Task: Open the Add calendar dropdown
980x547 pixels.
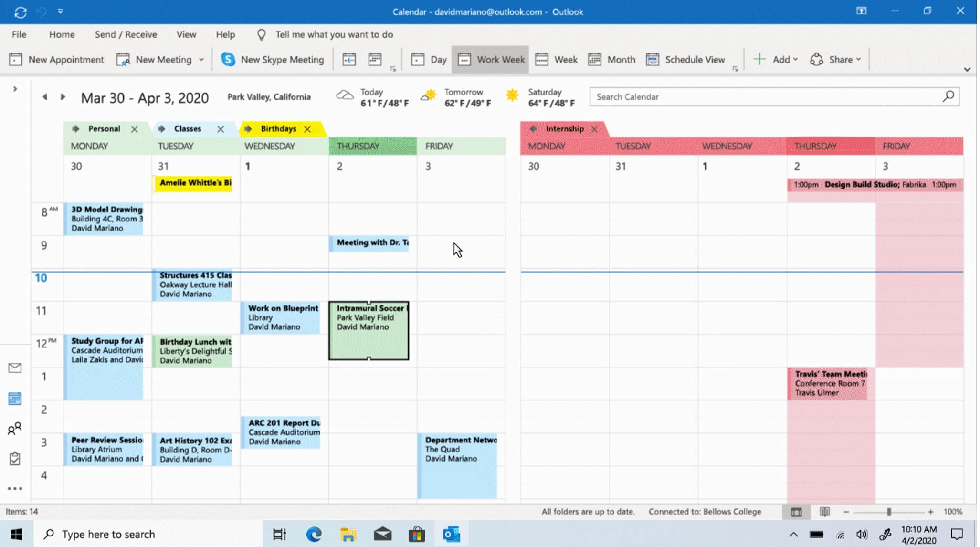Action: tap(775, 60)
